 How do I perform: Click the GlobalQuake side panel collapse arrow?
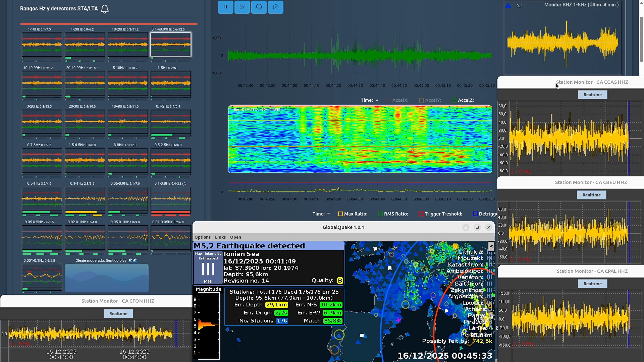click(x=491, y=246)
